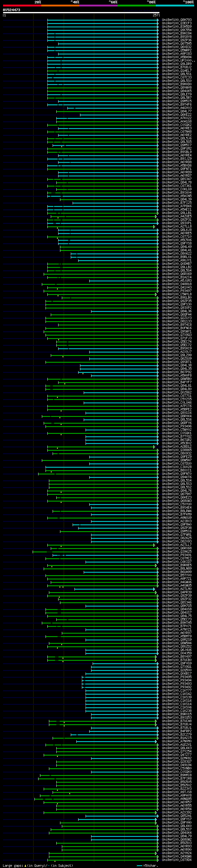This screenshot has height=868, width=197.
Task: Click the red 20% identity legend bar
Action: (22, 6)
